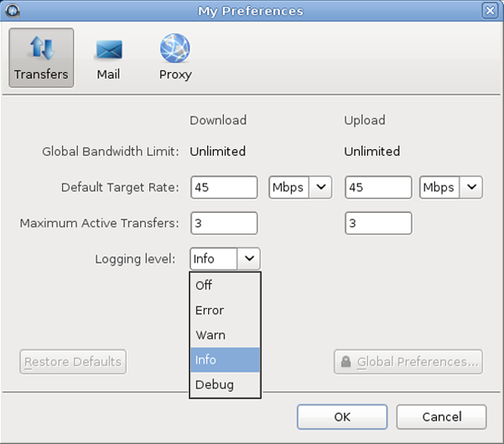
Task: Click the Upload Default Target Rate field
Action: pyautogui.click(x=378, y=187)
